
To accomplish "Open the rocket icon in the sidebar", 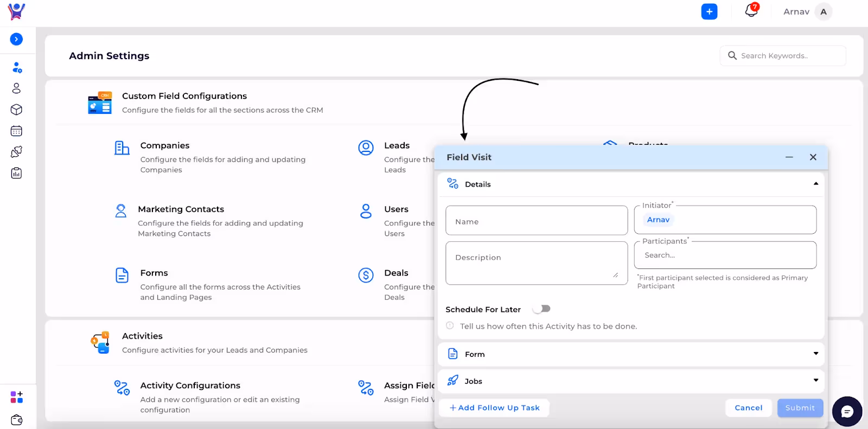I will pyautogui.click(x=16, y=152).
